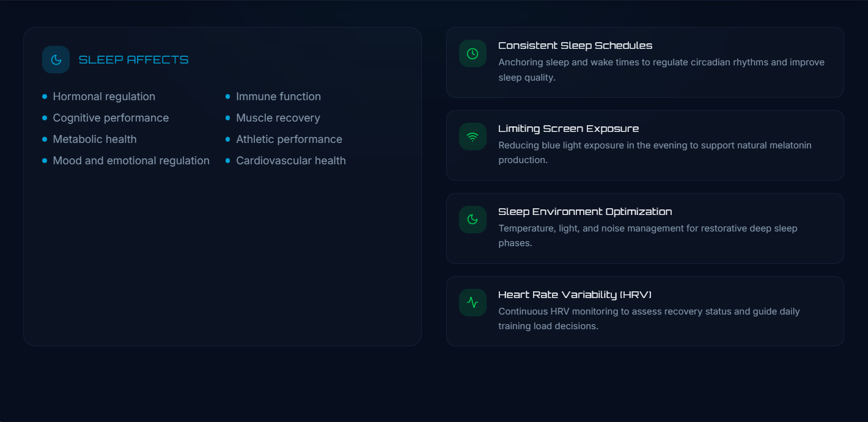Click the moon icon for Sleep Environment Optimization
Viewport: 868px width, 422px height.
[x=473, y=220]
